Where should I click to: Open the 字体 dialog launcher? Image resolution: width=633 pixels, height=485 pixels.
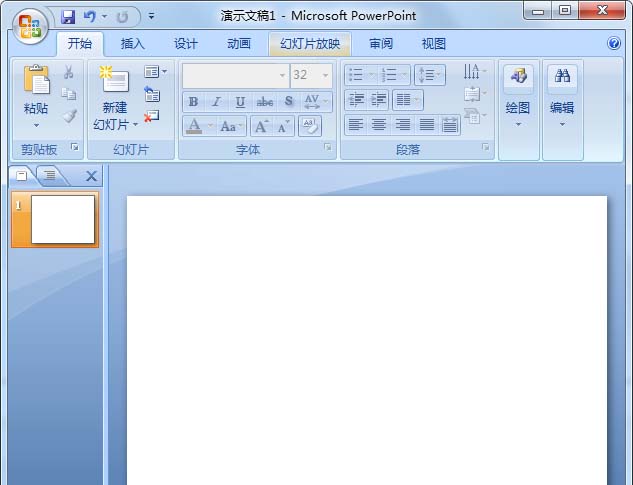pos(328,147)
